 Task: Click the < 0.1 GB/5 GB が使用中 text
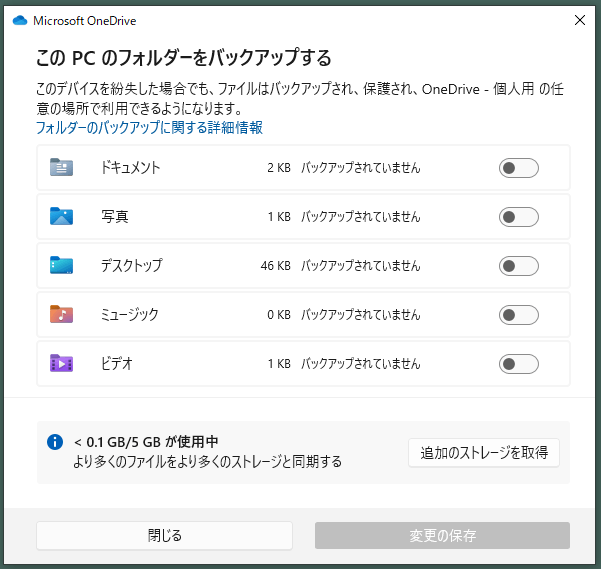click(x=146, y=442)
